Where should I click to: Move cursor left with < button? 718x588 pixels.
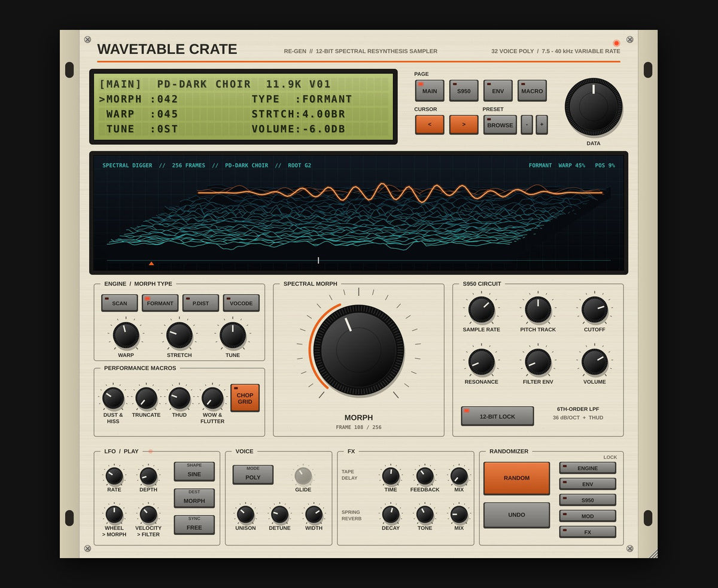[430, 124]
